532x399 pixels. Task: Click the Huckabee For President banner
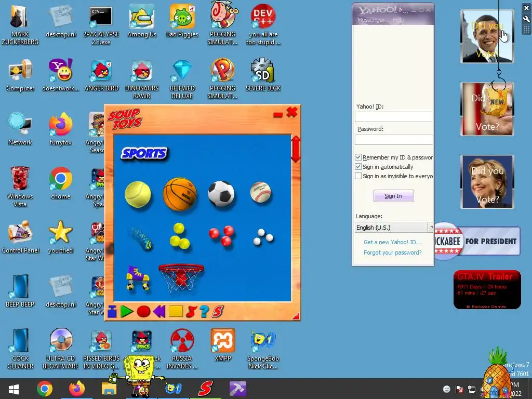(x=477, y=241)
